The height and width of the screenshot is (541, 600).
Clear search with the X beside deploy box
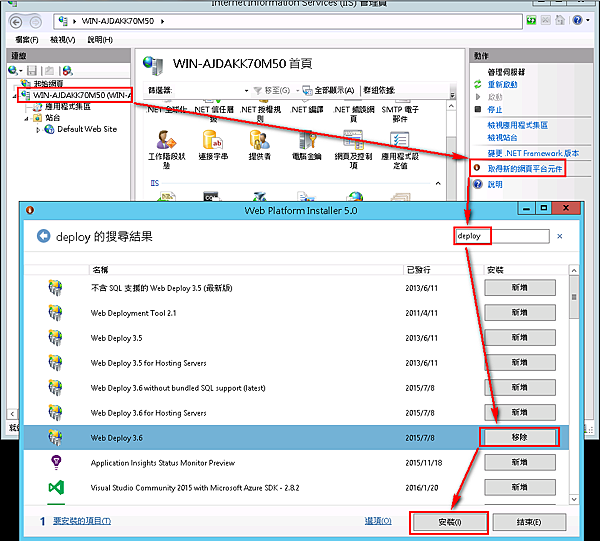[559, 236]
